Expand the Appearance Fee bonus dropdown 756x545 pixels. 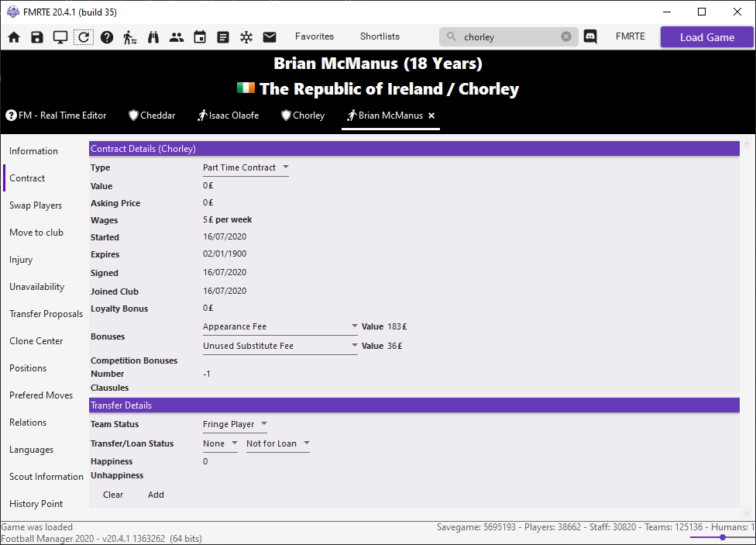pos(280,327)
